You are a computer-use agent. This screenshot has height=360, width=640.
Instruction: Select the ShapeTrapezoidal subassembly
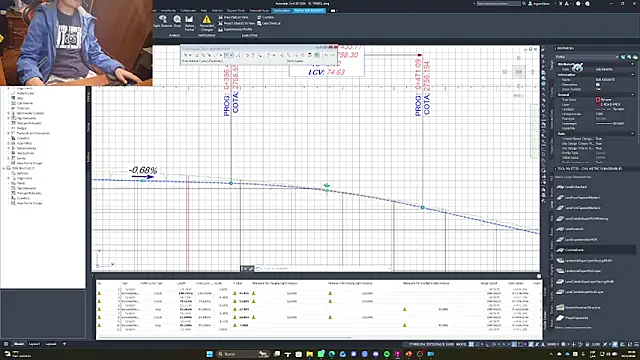[x=573, y=318]
